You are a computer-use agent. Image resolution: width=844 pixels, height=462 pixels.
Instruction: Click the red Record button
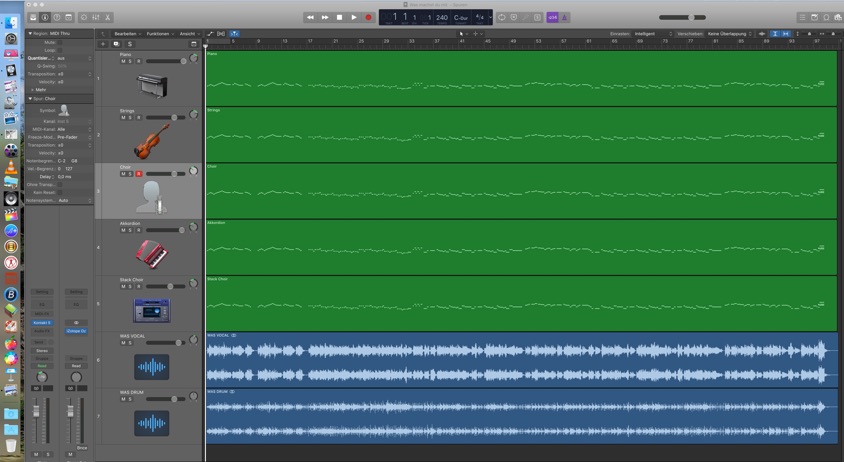pos(368,17)
